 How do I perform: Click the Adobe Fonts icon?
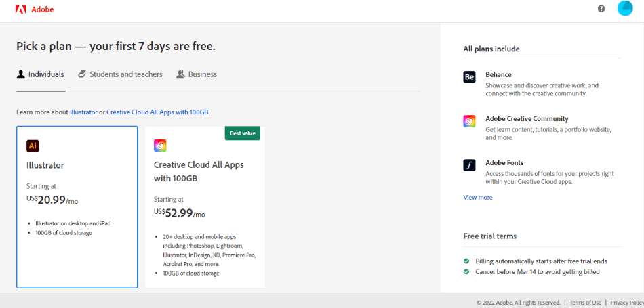pos(470,165)
